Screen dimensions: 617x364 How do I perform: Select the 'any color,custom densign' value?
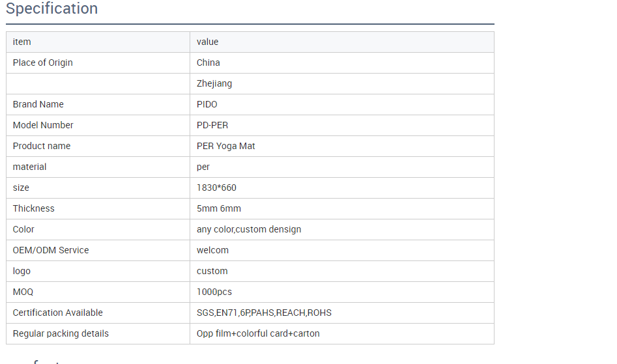[x=249, y=229]
